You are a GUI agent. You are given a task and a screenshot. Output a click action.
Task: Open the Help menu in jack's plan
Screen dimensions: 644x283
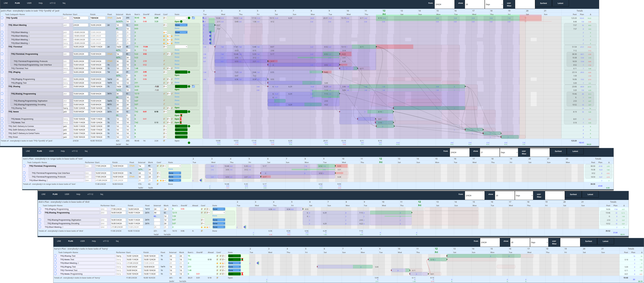point(41,3)
